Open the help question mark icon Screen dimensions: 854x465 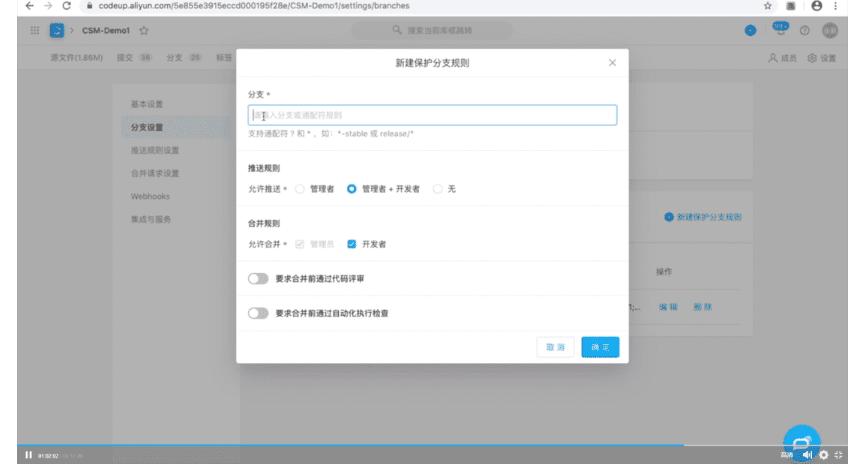coord(804,30)
